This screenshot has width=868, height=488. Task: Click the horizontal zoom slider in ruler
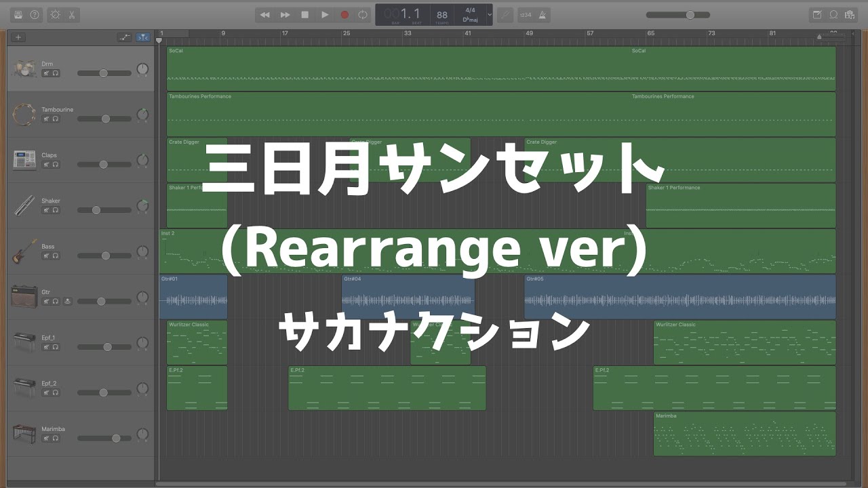830,37
